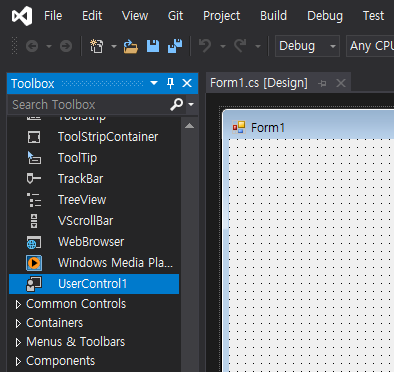Screen dimensions: 394x372
Task: Open the Redo history dropdown arrow
Action: click(258, 46)
